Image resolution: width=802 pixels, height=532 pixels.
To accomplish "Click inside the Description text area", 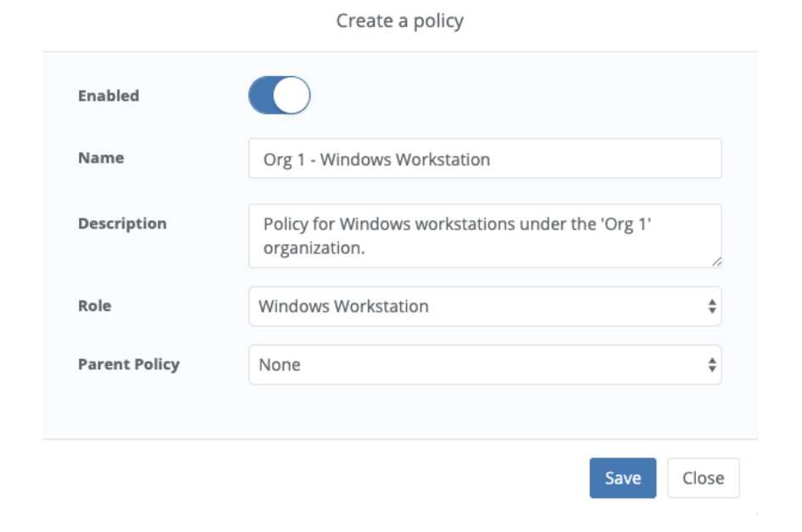I will pos(484,236).
